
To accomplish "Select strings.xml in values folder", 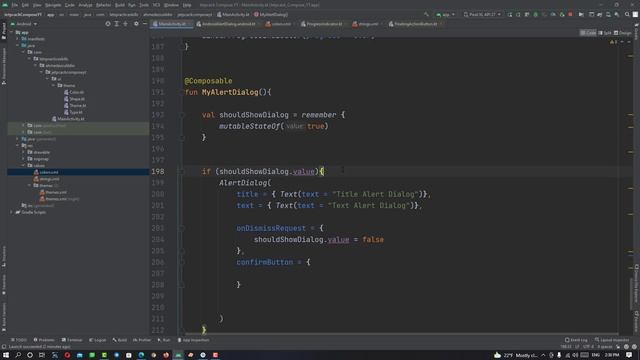I will [47, 179].
